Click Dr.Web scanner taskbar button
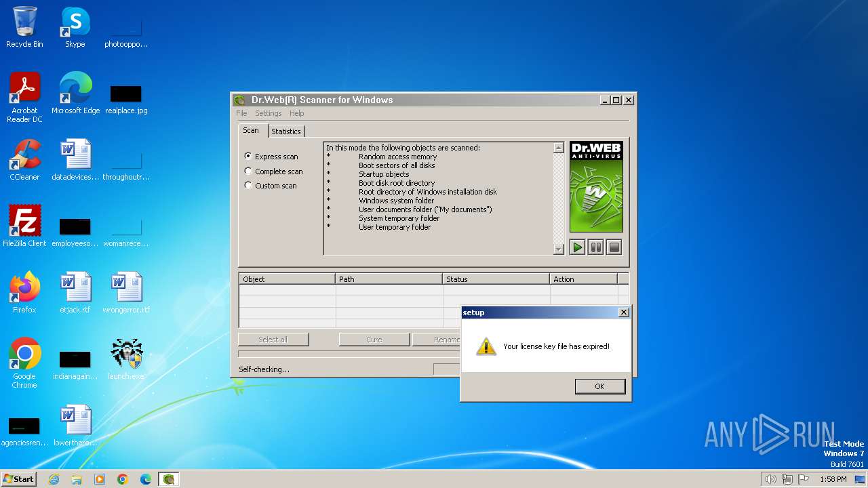This screenshot has height=488, width=868. click(169, 479)
